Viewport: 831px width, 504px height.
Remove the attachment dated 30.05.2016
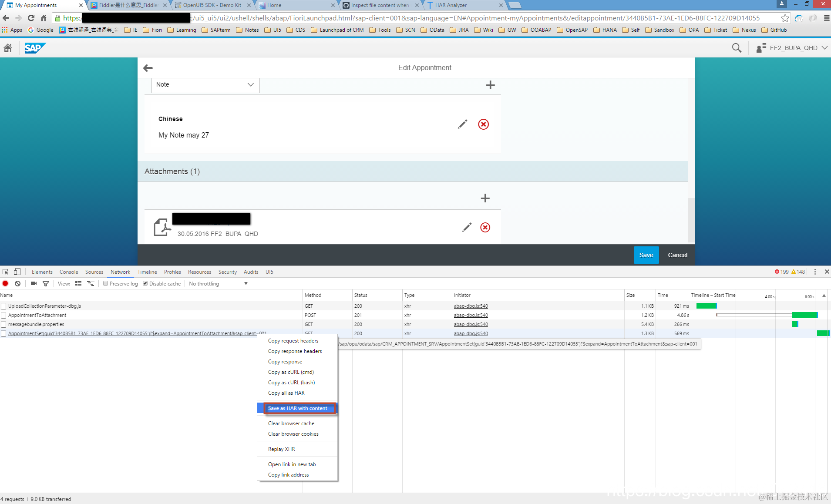pos(485,227)
